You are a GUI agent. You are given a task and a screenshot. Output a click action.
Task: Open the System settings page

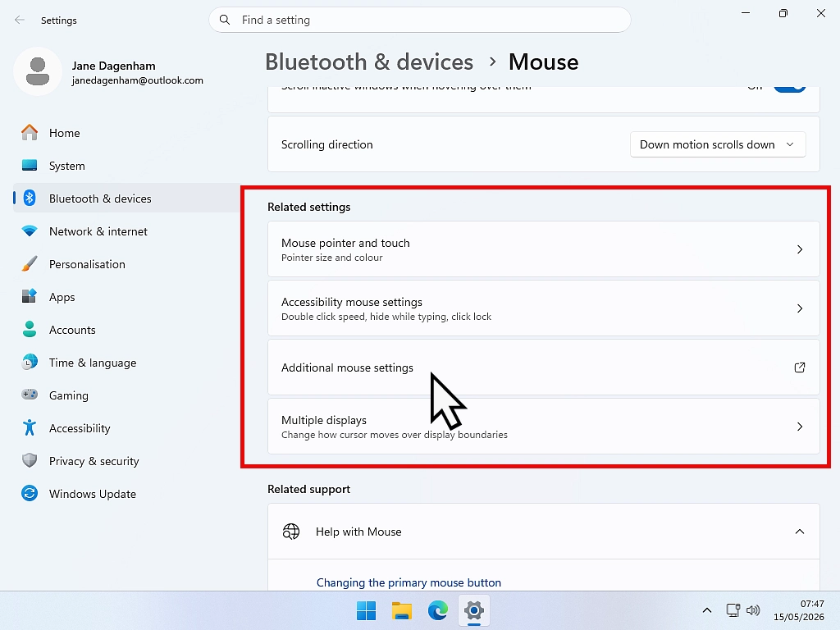coord(126,166)
